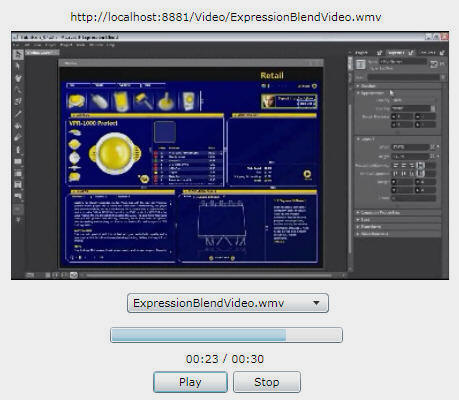Close the Blend window with red X
Screen dimensions: 459x400
pyautogui.click(x=444, y=37)
